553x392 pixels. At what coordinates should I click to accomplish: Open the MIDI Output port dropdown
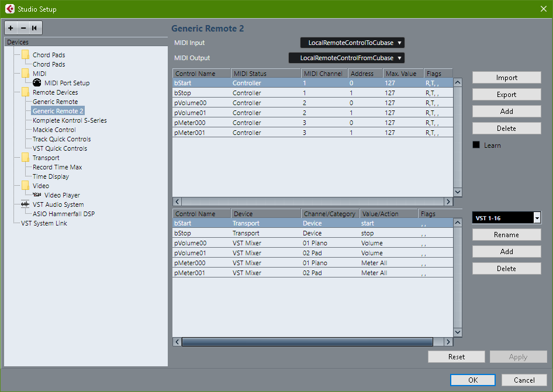click(x=346, y=58)
